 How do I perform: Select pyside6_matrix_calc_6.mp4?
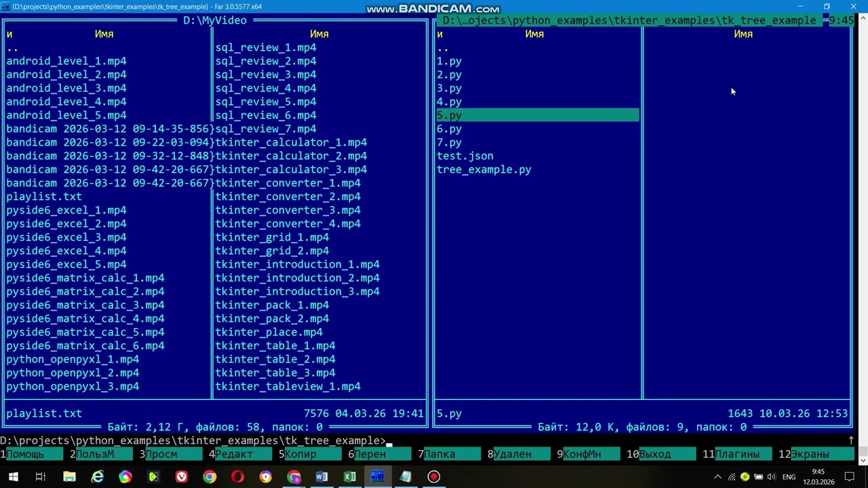tap(85, 346)
